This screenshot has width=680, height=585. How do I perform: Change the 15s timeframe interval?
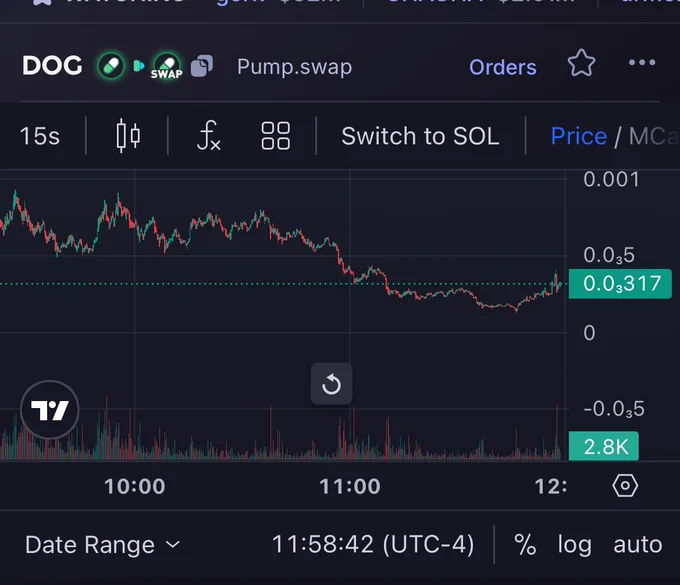pos(40,136)
